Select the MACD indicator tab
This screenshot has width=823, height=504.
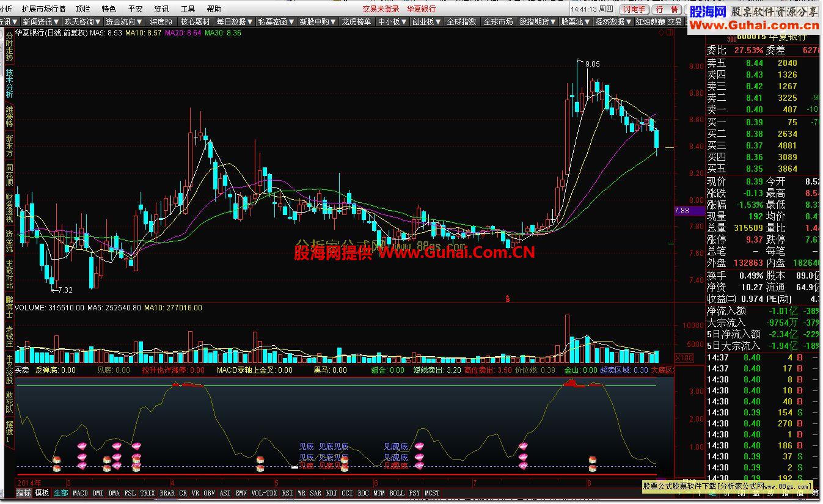click(x=80, y=492)
